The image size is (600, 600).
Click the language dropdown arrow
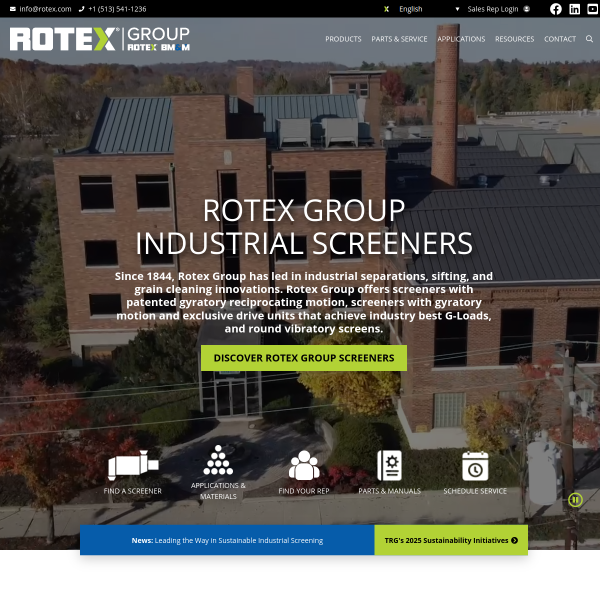tap(457, 9)
